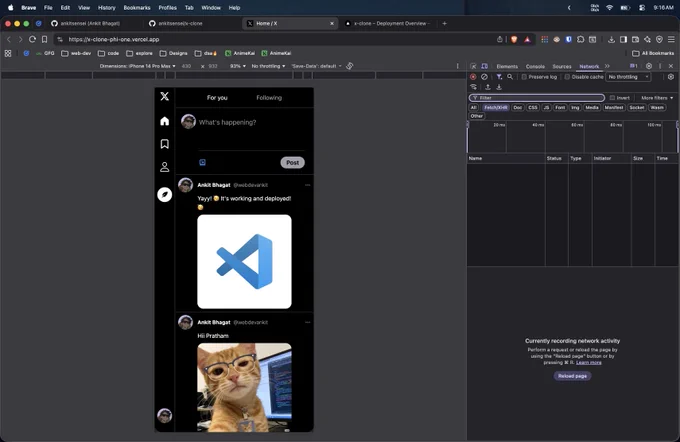
Task: Open network search magnifier
Action: coord(510,77)
